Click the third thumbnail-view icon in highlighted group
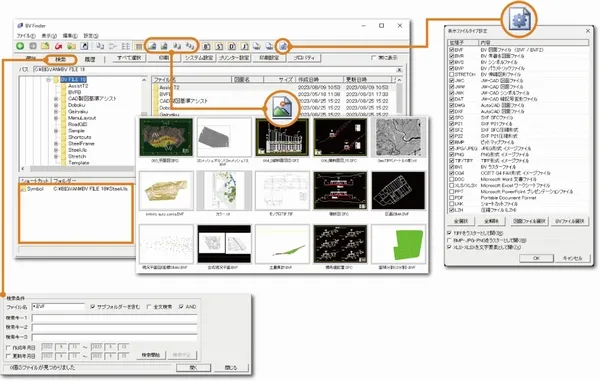 pyautogui.click(x=177, y=46)
